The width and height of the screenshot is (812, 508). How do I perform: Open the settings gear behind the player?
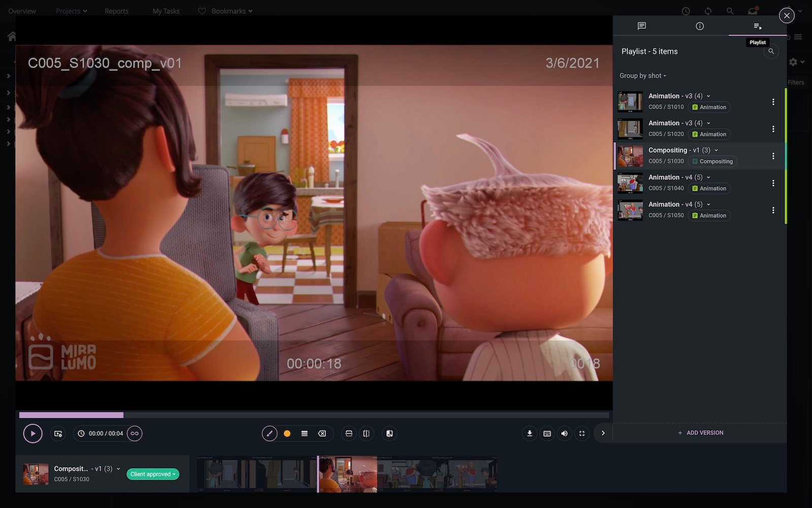pyautogui.click(x=793, y=62)
